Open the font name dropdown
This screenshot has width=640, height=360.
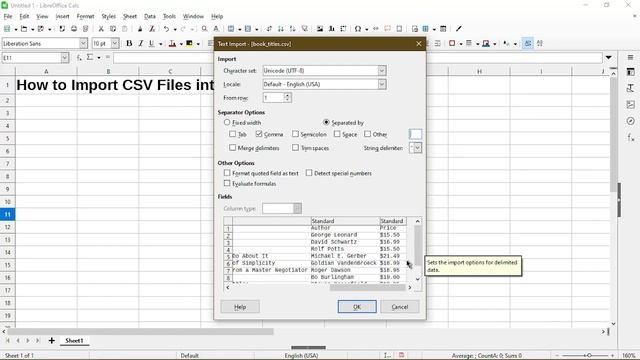tap(83, 43)
